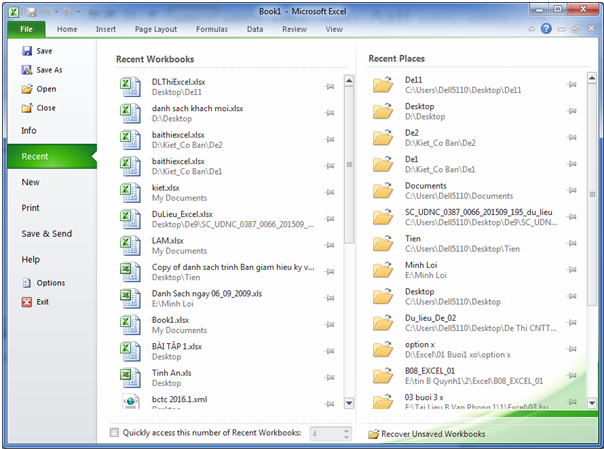
Task: Open the Tien folder icon
Action: (x=383, y=243)
